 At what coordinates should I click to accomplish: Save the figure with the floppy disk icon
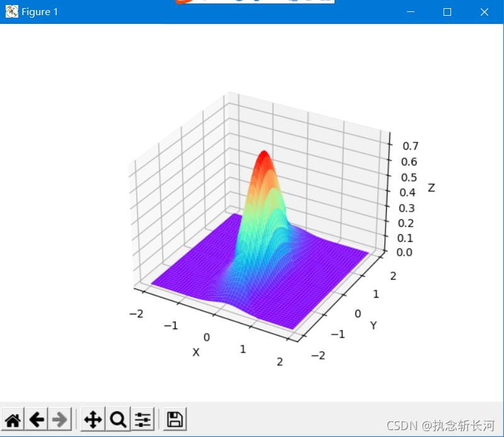(x=175, y=419)
